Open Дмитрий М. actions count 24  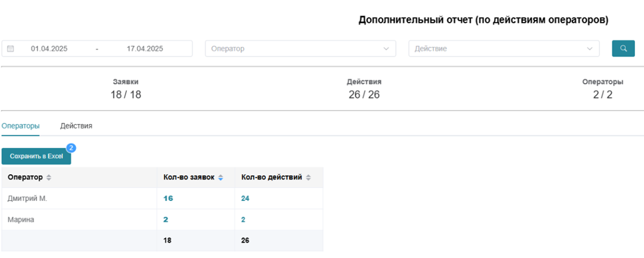tap(245, 199)
